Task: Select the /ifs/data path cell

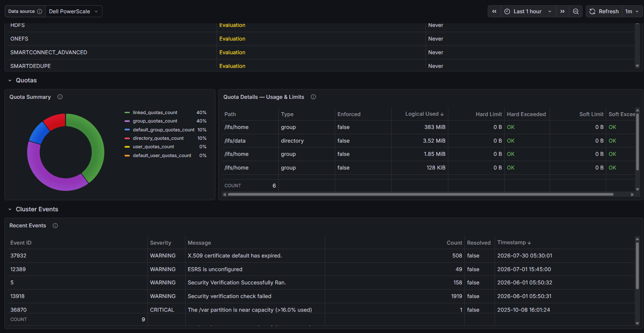Action: 250,141
